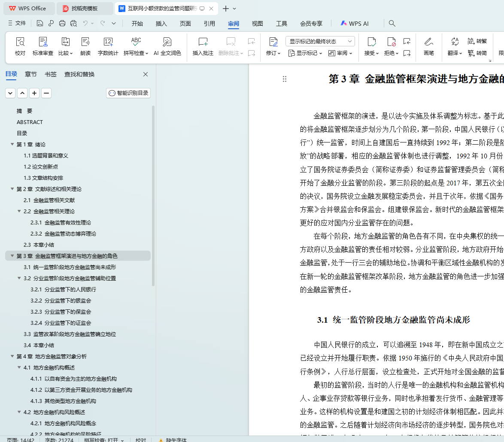Go to 4.1.3 其他类型地方金融机构
The width and height of the screenshot is (504, 442).
63,401
